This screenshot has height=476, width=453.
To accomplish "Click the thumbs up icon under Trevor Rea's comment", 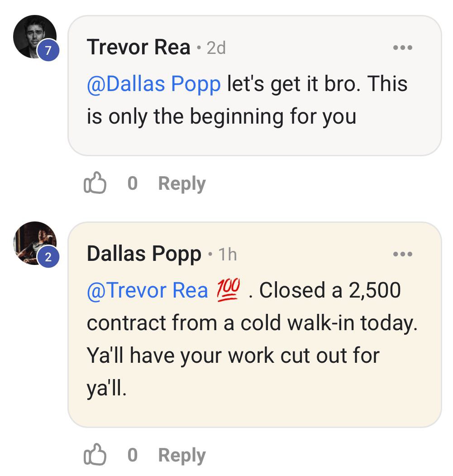I will point(96,183).
